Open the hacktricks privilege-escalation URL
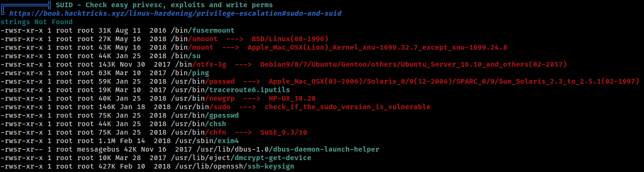This screenshot has height=172, width=644. click(x=175, y=14)
